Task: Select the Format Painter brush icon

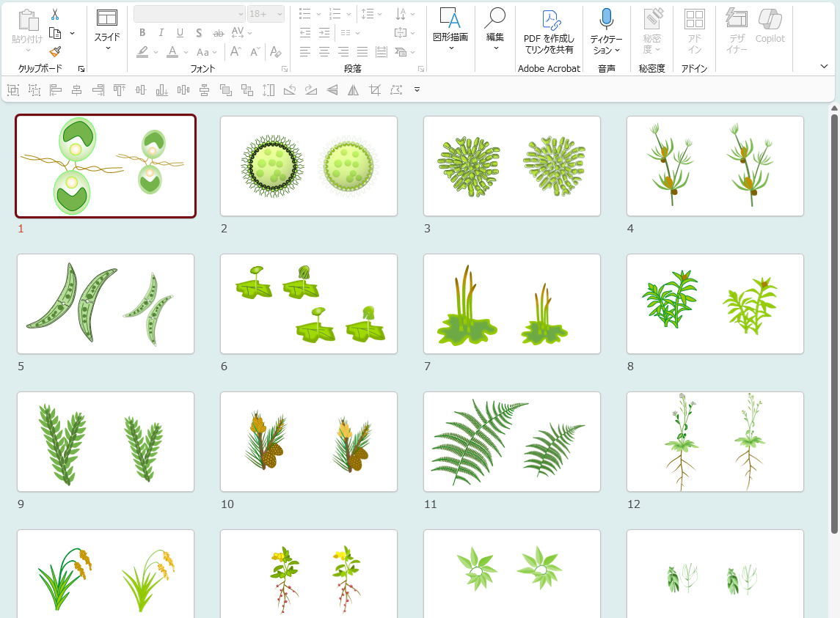Action: pyautogui.click(x=55, y=51)
